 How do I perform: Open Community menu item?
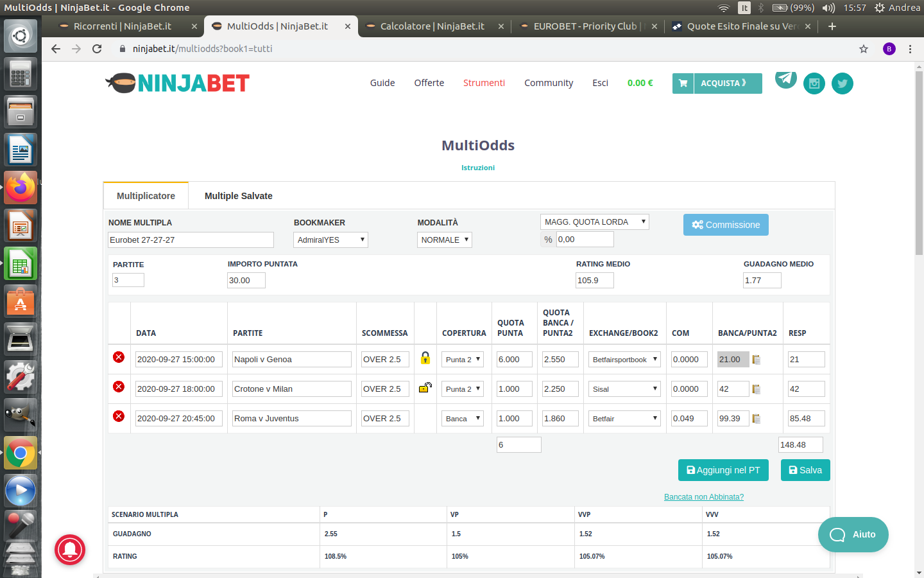point(549,83)
